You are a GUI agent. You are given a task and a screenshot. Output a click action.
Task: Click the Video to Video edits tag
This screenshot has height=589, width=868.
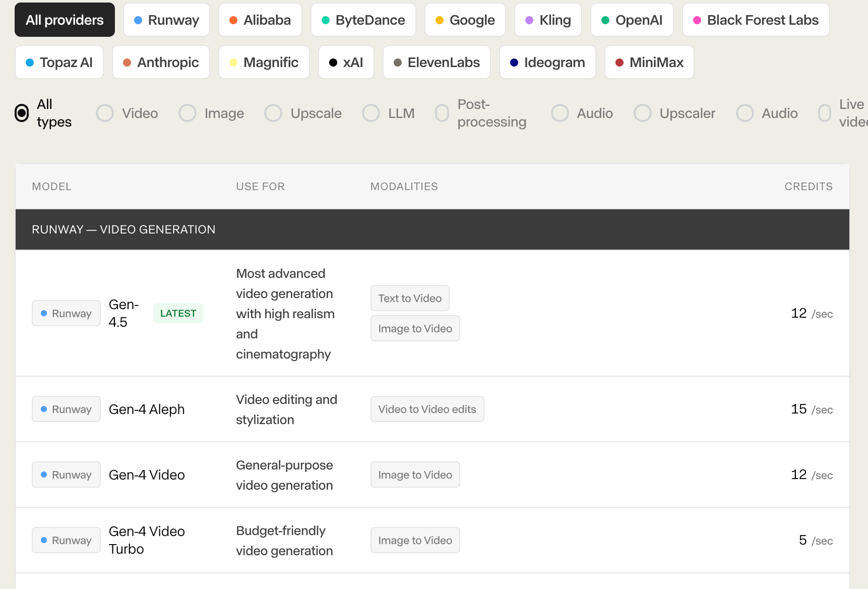pos(427,409)
